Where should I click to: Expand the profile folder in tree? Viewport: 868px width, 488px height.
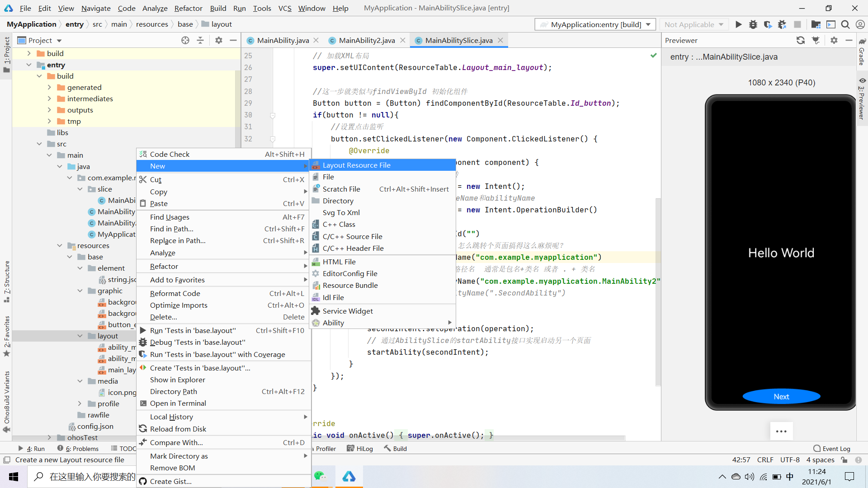click(x=80, y=404)
